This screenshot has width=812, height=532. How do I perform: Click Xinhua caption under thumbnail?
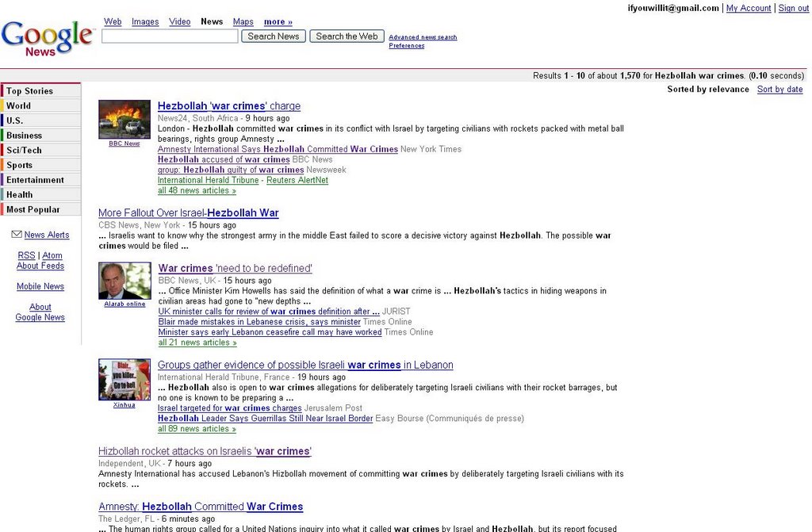click(124, 405)
